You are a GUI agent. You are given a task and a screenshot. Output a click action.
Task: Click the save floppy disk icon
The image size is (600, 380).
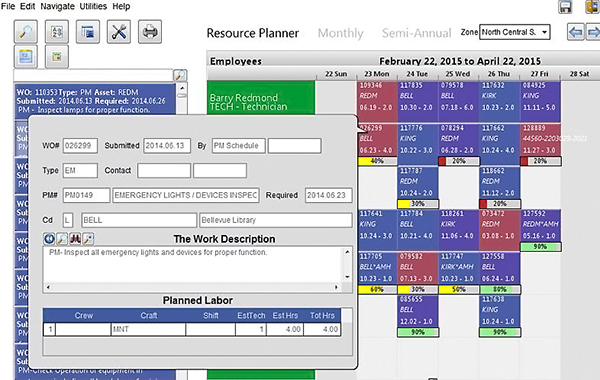565,7
